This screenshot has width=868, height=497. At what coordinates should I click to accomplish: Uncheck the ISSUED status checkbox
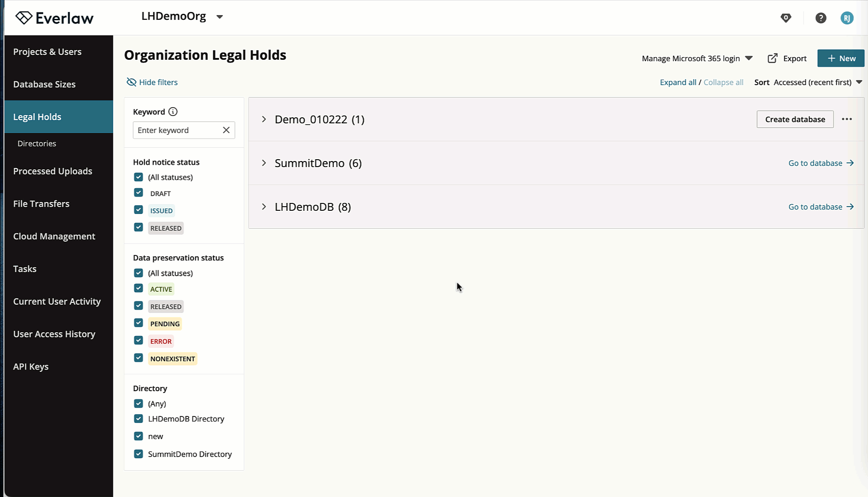[139, 210]
